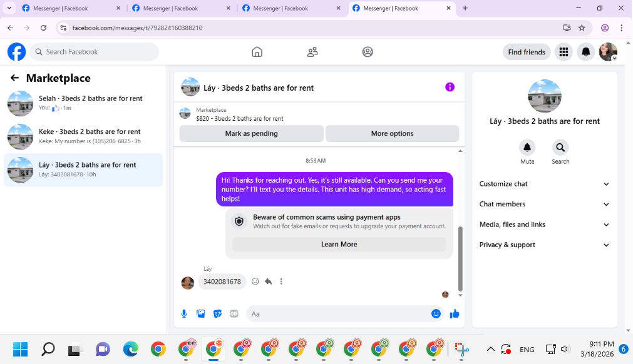The width and height of the screenshot is (633, 364).
Task: Send a thumbs-up like
Action: coord(455,313)
